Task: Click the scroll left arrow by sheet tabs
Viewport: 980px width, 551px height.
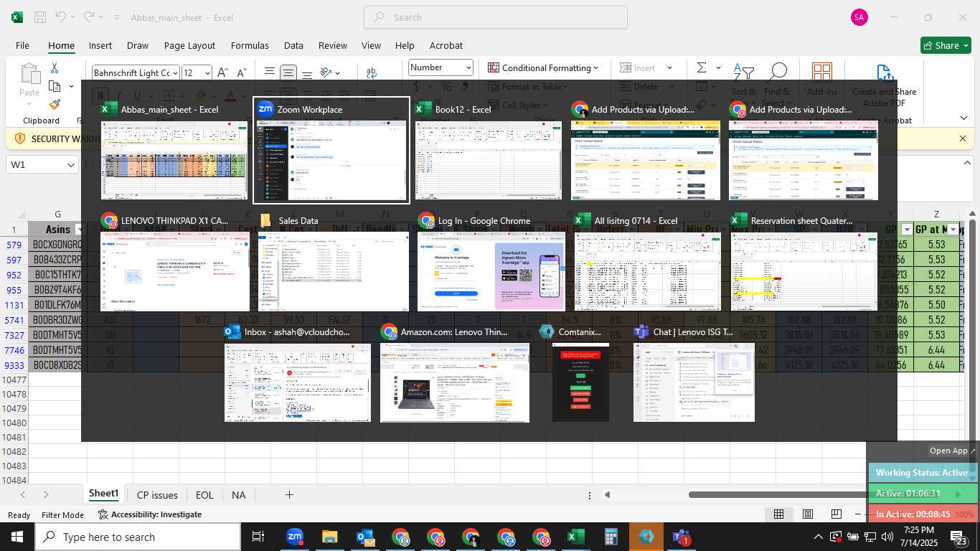Action: pyautogui.click(x=23, y=495)
